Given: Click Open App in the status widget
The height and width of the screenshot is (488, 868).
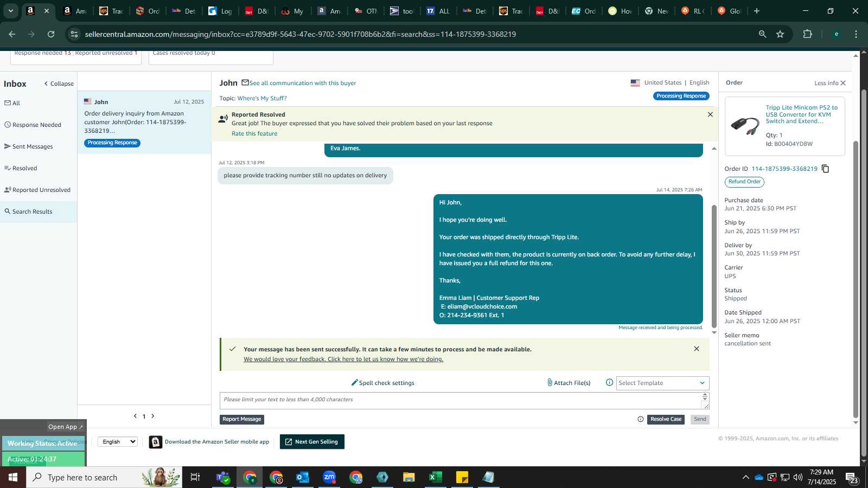Looking at the screenshot, I should tap(65, 427).
